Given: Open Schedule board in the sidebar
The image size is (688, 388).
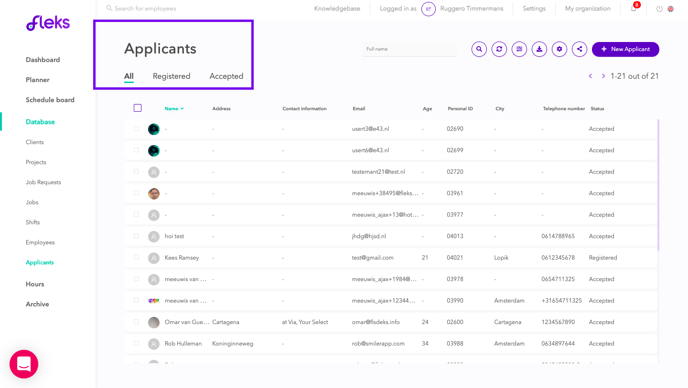Looking at the screenshot, I should tap(50, 100).
